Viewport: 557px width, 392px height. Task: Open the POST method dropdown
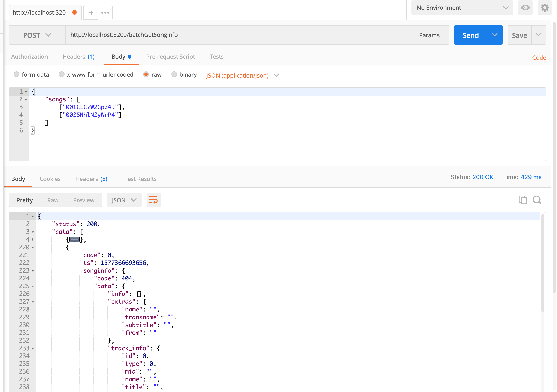(x=37, y=35)
